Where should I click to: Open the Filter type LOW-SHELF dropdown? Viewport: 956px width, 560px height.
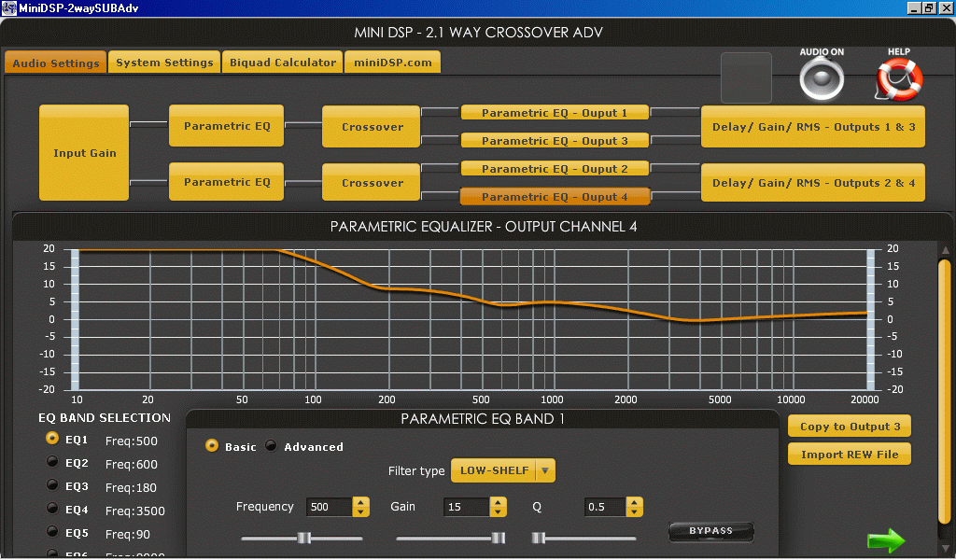503,470
